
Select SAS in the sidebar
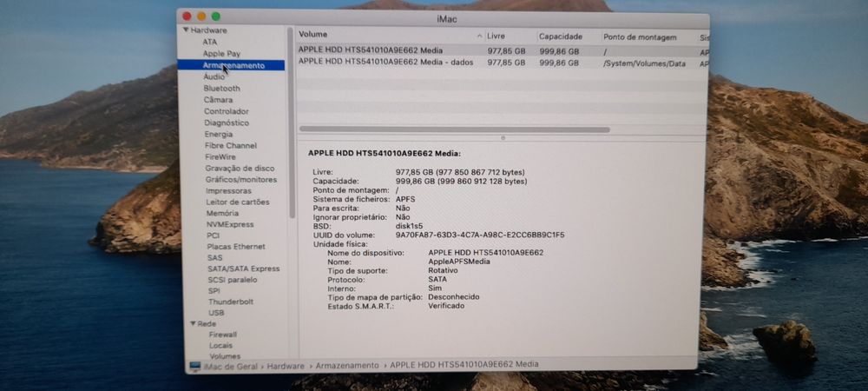click(x=214, y=257)
